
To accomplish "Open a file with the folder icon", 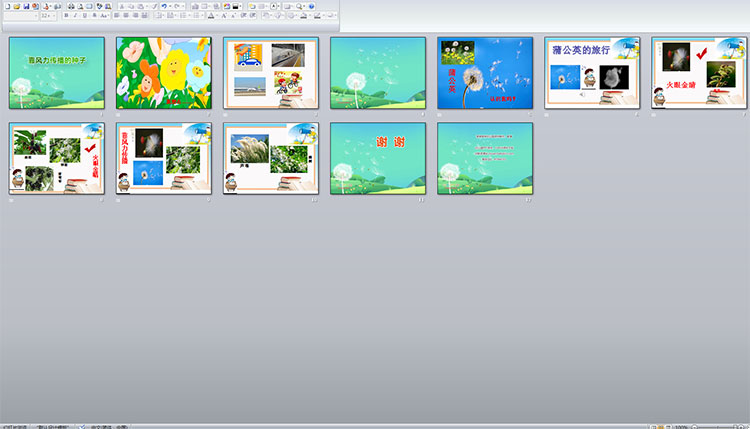I will (x=16, y=6).
